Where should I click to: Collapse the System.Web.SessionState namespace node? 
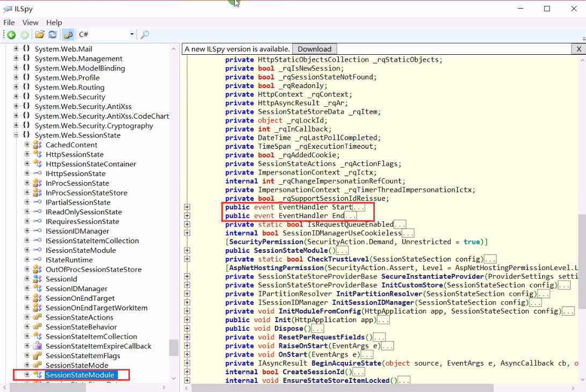click(16, 135)
